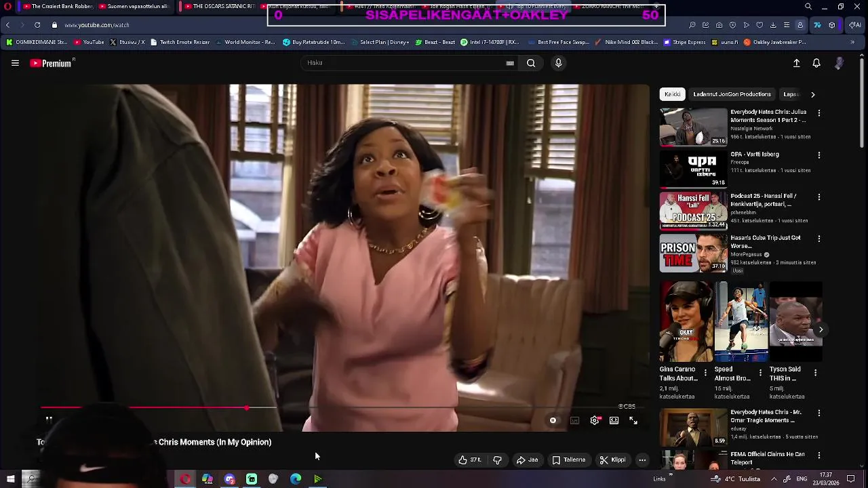The width and height of the screenshot is (868, 488).
Task: Open the Speed Almost Bro... short
Action: click(741, 322)
